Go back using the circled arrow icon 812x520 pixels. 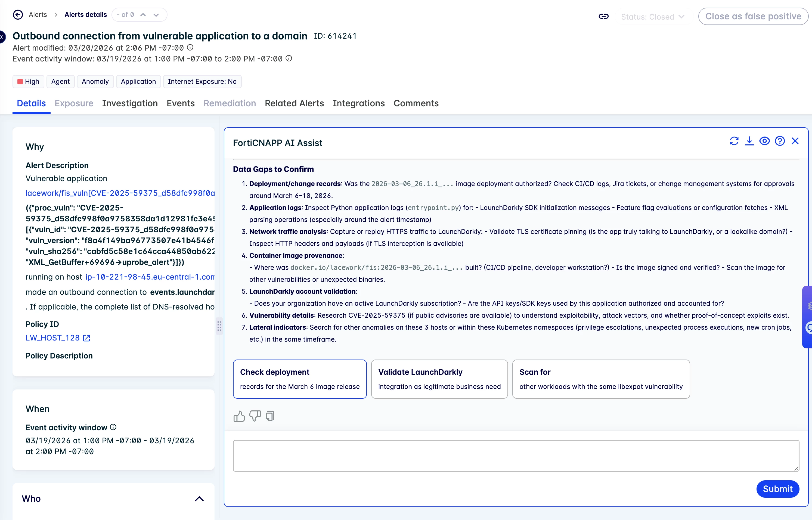click(18, 15)
